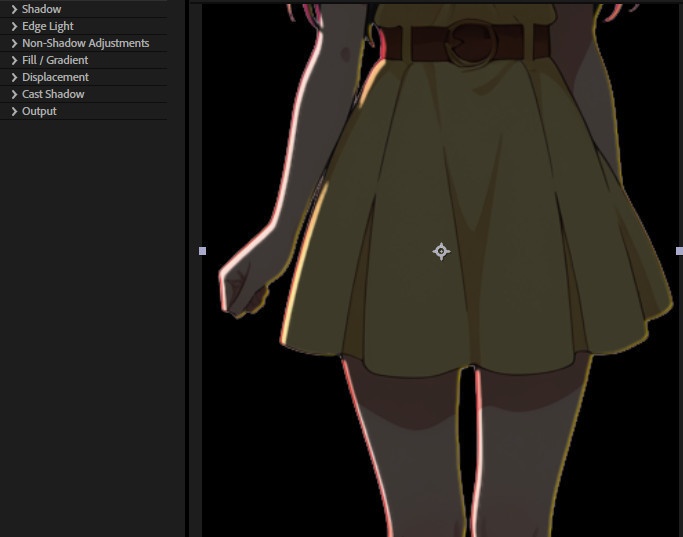This screenshot has width=683, height=537.
Task: Select the Fill / Gradient label
Action: pyautogui.click(x=55, y=60)
